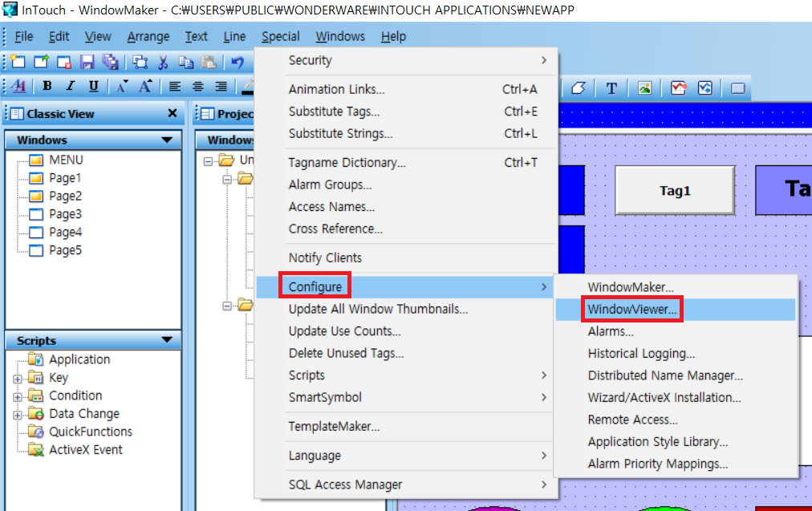Select the Polygon drawing tool
This screenshot has width=812, height=511.
[x=578, y=88]
